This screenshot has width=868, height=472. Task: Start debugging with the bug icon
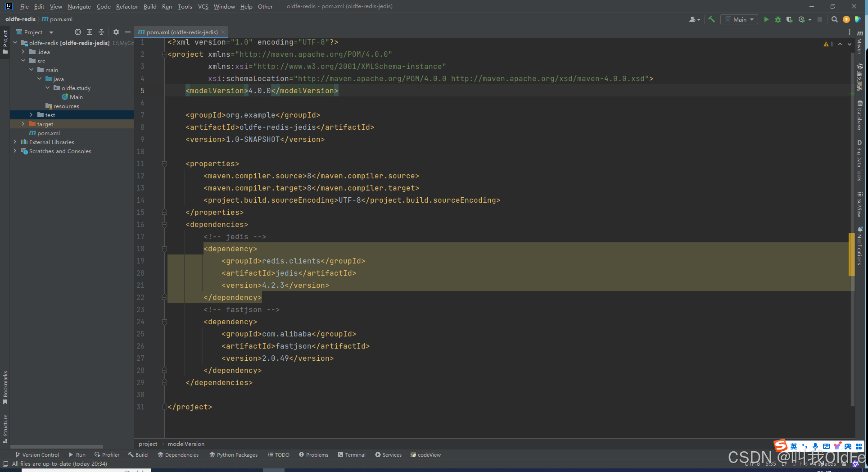(x=778, y=19)
